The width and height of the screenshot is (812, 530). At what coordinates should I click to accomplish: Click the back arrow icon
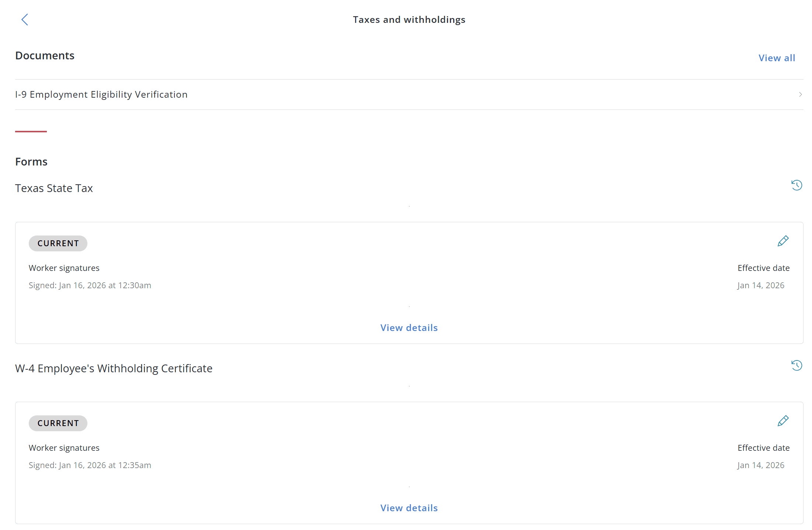tap(25, 20)
